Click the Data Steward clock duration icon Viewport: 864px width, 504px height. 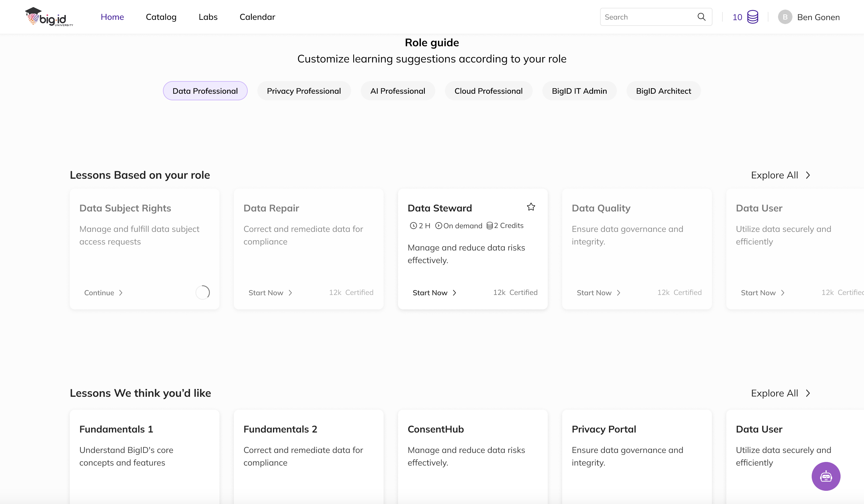tap(413, 226)
